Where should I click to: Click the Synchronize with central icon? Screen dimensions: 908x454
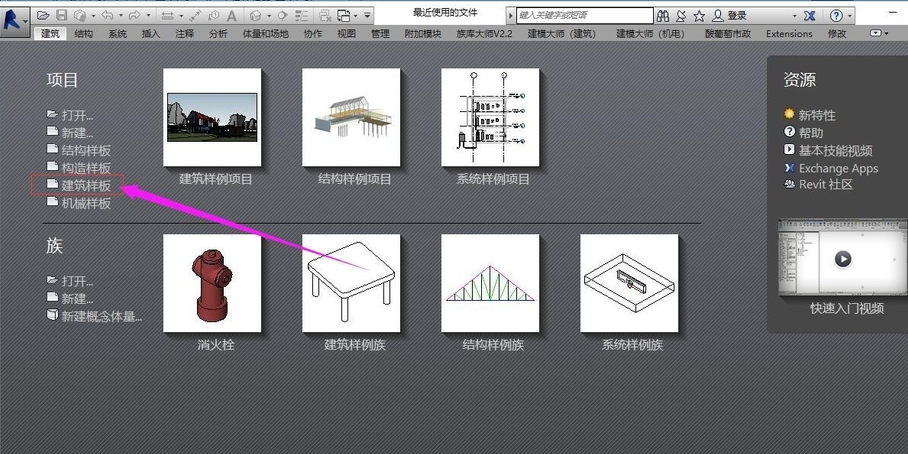pos(80,15)
